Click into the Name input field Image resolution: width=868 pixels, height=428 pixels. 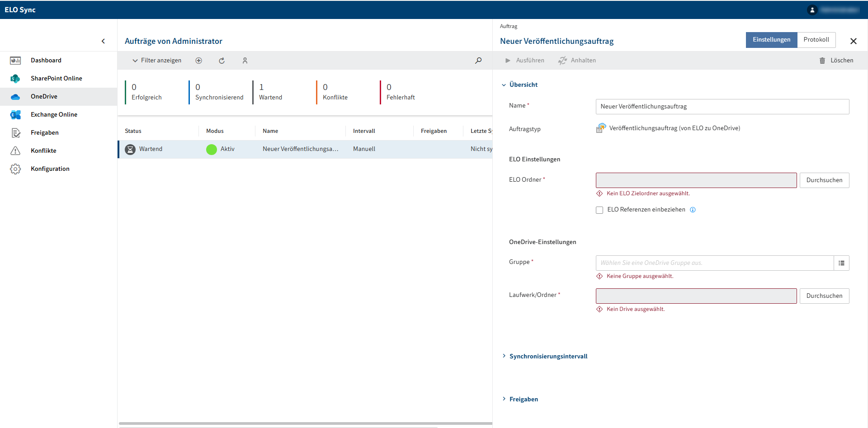point(722,107)
